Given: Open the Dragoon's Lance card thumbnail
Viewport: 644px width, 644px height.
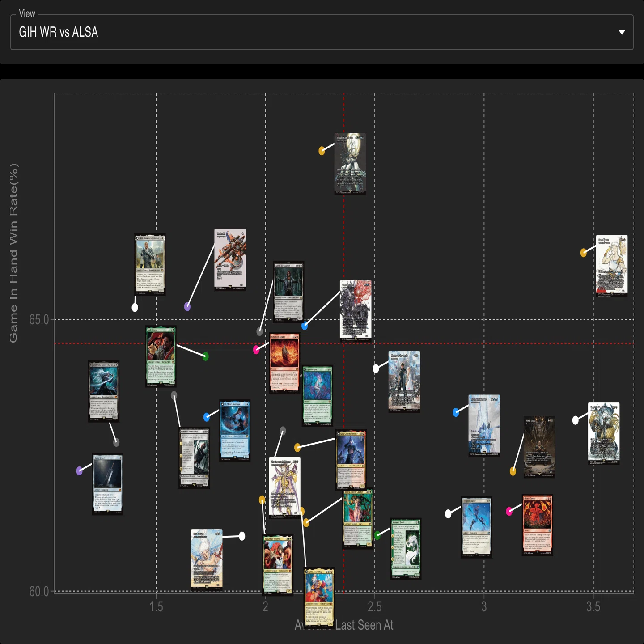Looking at the screenshot, I should click(477, 527).
